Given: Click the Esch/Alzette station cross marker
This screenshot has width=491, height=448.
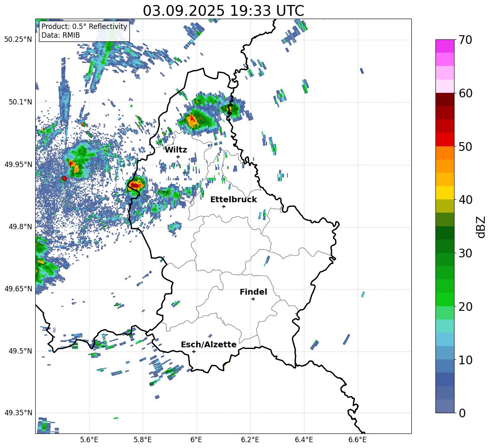Looking at the screenshot, I should tap(194, 351).
